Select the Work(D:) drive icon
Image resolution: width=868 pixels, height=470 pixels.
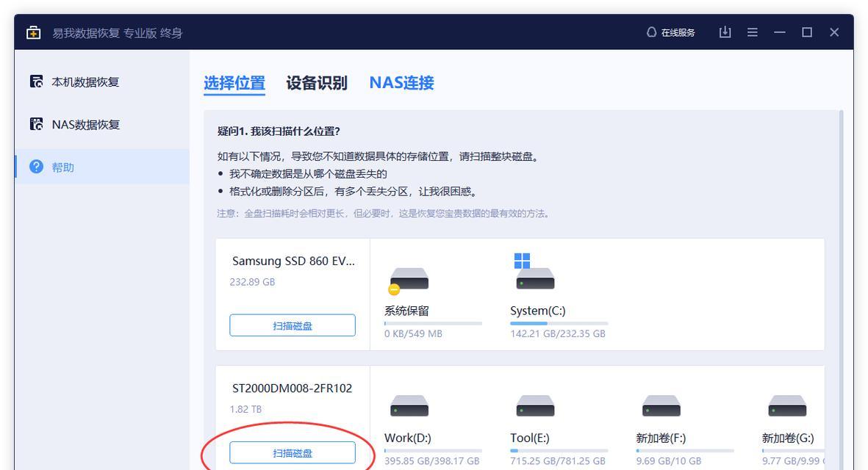tap(409, 406)
